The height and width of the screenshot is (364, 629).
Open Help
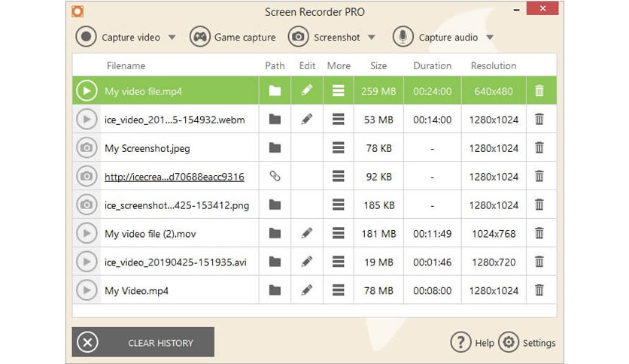click(473, 343)
